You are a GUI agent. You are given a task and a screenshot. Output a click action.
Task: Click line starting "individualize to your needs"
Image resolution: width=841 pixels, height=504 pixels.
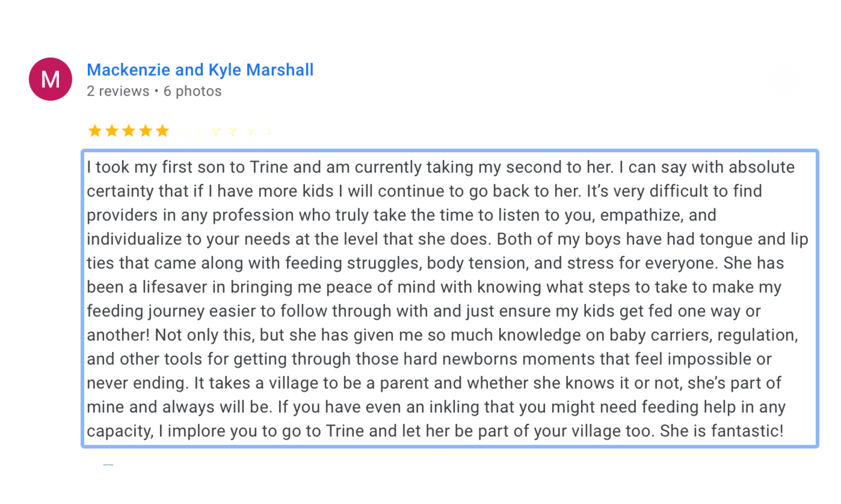447,239
